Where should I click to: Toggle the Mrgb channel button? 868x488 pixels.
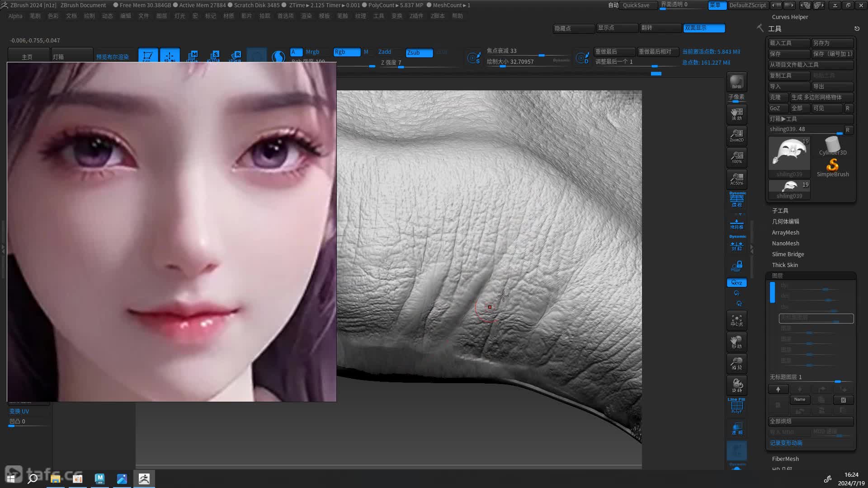click(312, 52)
